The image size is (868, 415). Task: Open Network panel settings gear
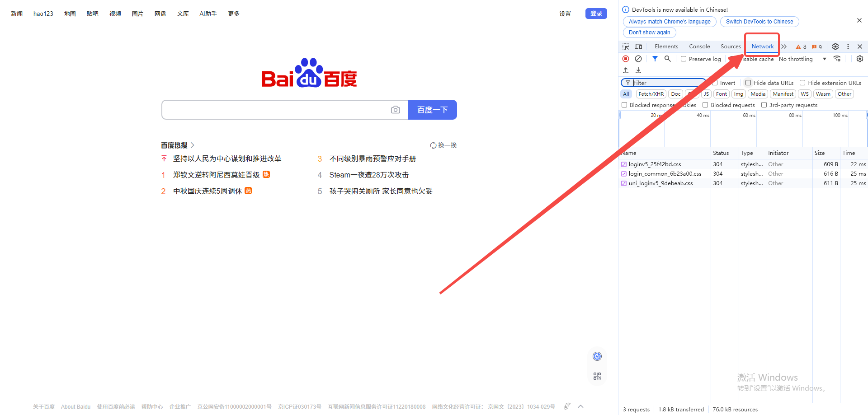click(x=860, y=59)
